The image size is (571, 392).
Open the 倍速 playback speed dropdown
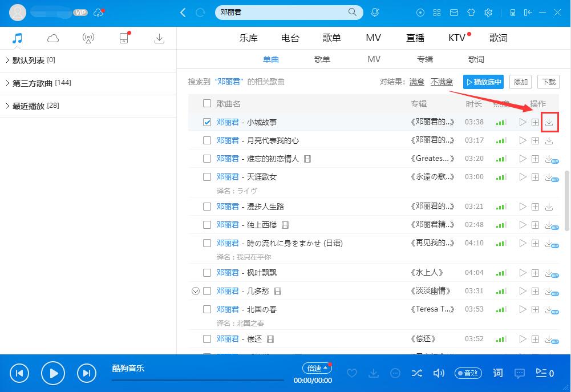317,368
